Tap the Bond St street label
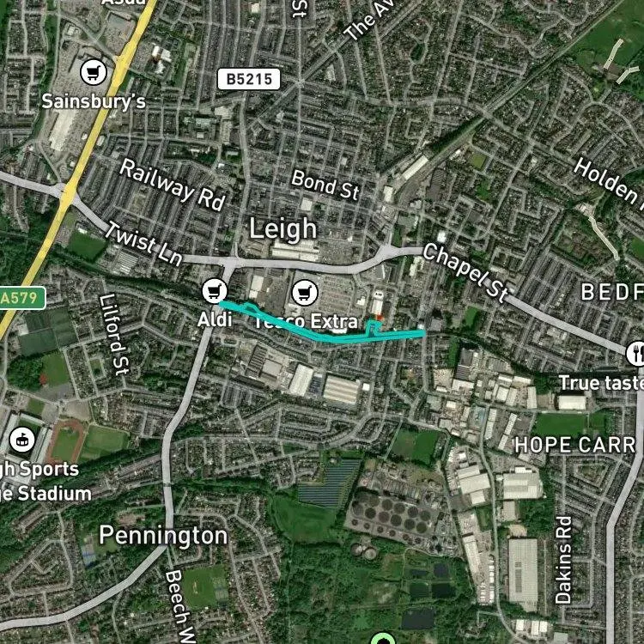644x644 pixels. point(325,185)
